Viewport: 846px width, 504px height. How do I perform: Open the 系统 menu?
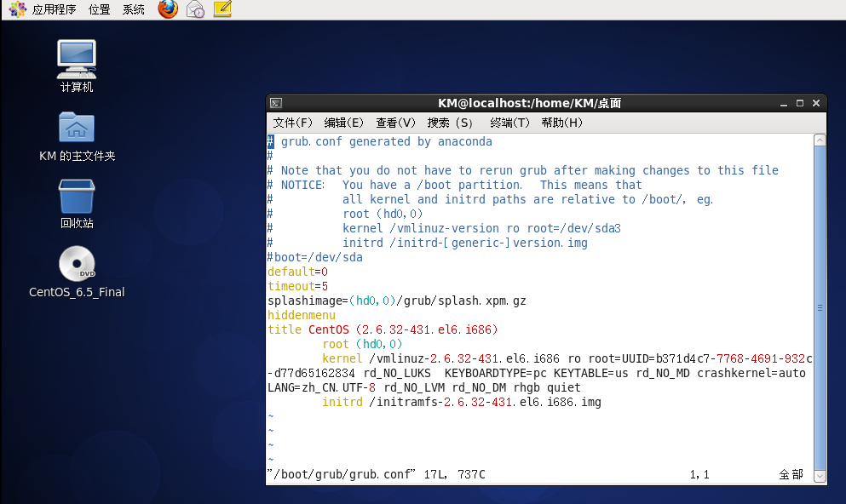(x=133, y=9)
